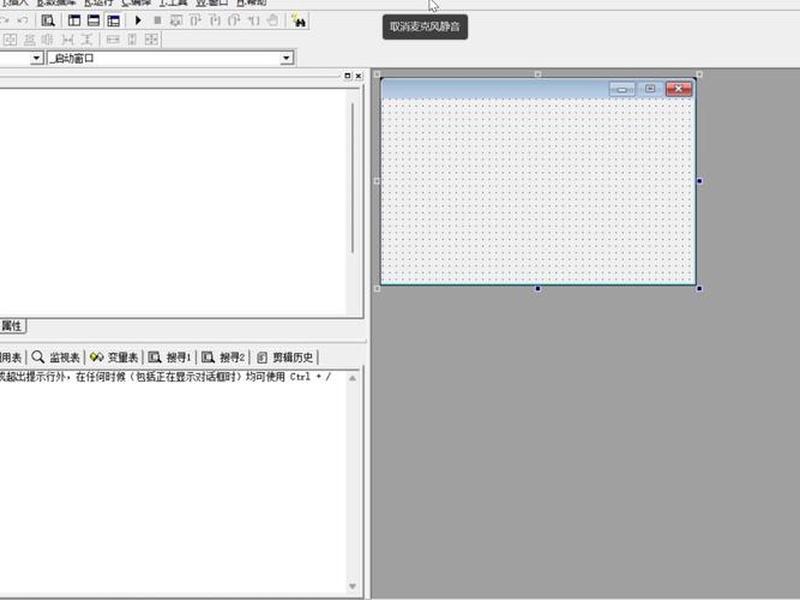Switch to the 属性 tab
The image size is (800, 600).
(11, 326)
